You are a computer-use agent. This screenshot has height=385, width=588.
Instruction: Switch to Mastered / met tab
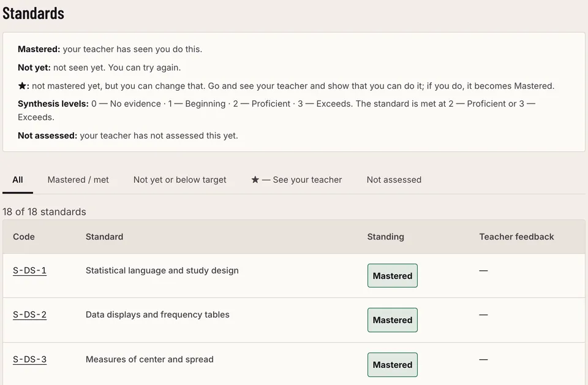[x=78, y=180]
